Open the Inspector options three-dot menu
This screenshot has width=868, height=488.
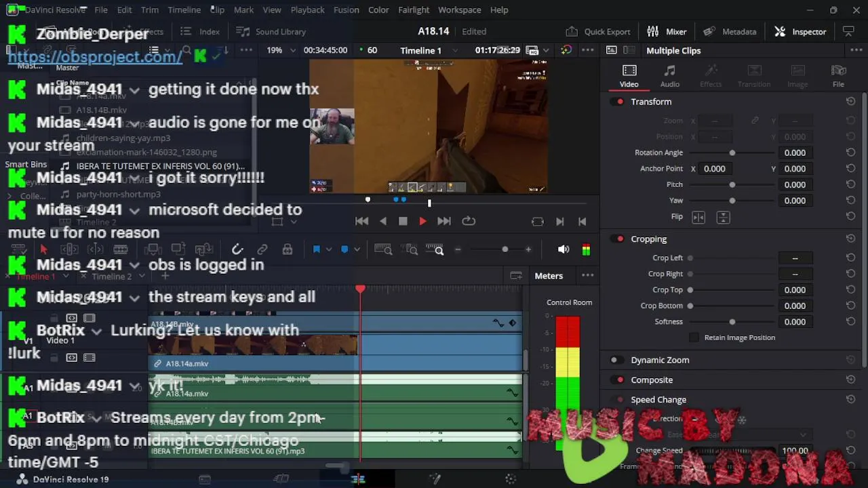tap(856, 51)
